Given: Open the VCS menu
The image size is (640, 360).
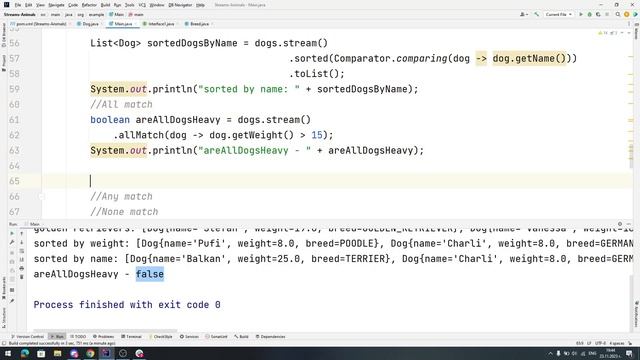Looking at the screenshot, I should (x=142, y=5).
